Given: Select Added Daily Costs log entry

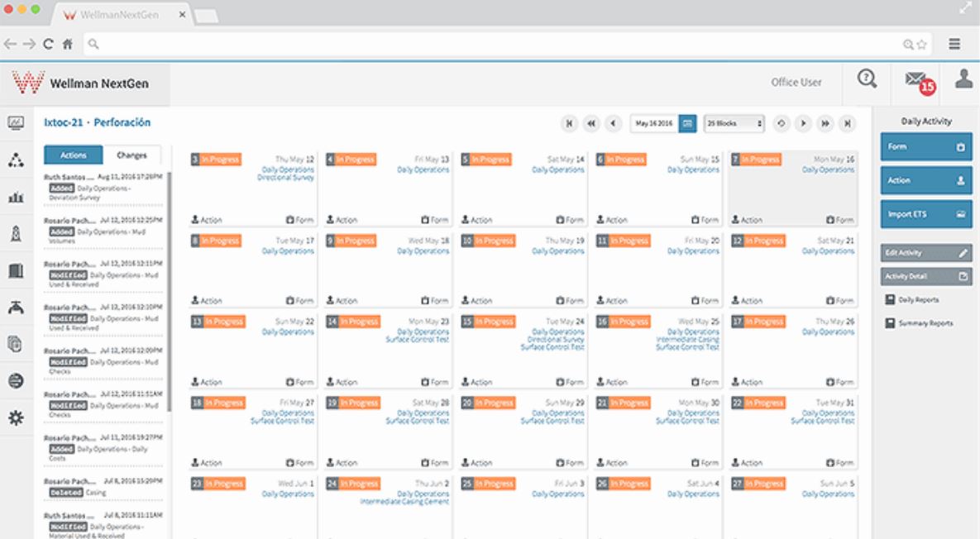Looking at the screenshot, I should [103, 448].
